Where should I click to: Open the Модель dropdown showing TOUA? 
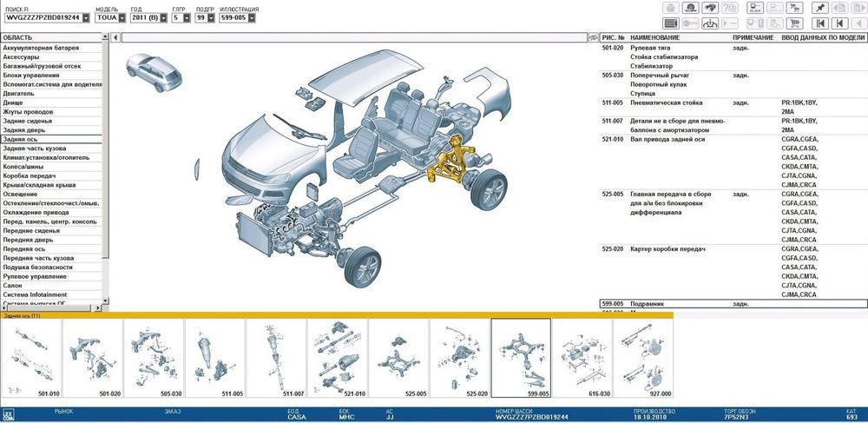coord(122,17)
